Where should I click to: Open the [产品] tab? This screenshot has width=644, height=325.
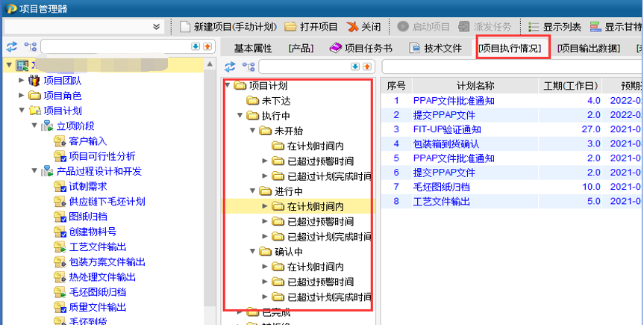point(301,48)
